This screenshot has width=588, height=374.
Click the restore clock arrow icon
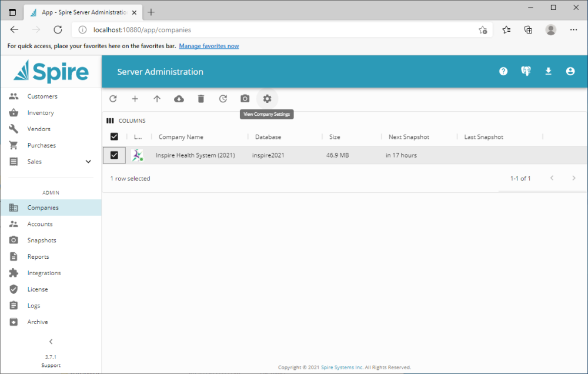pos(223,99)
